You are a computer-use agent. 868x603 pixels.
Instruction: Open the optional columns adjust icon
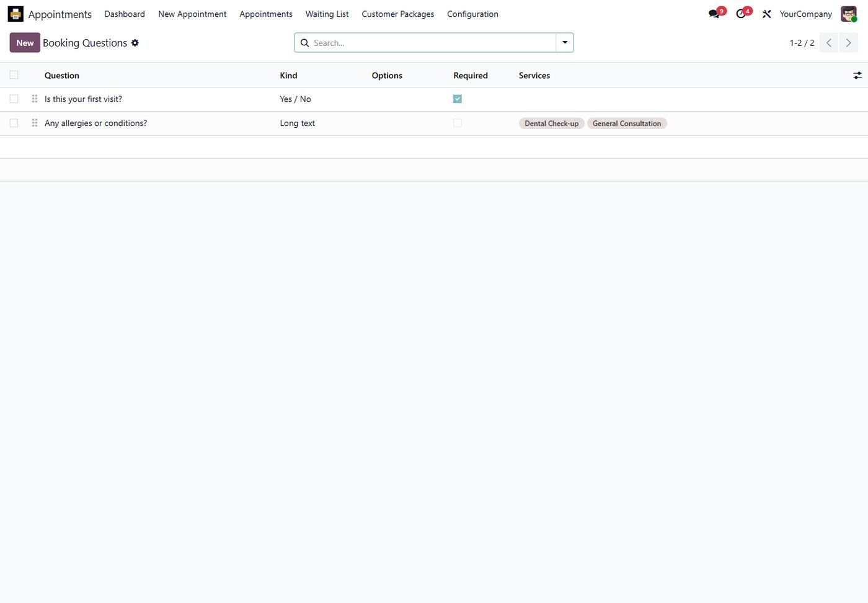pos(857,76)
